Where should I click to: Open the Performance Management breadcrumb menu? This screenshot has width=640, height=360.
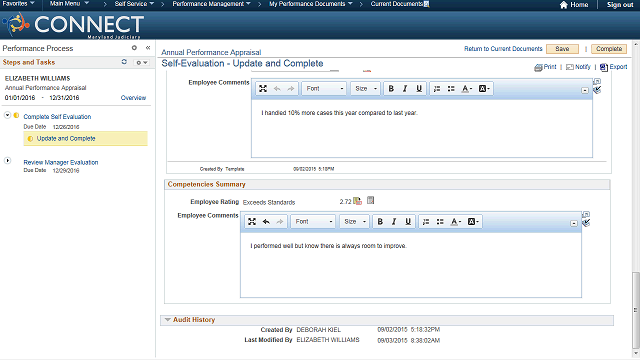tap(211, 4)
